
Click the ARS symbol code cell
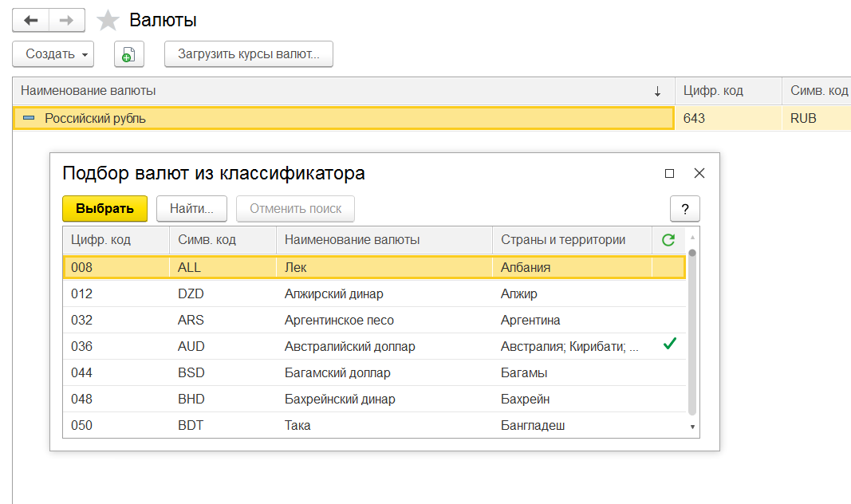tap(223, 320)
